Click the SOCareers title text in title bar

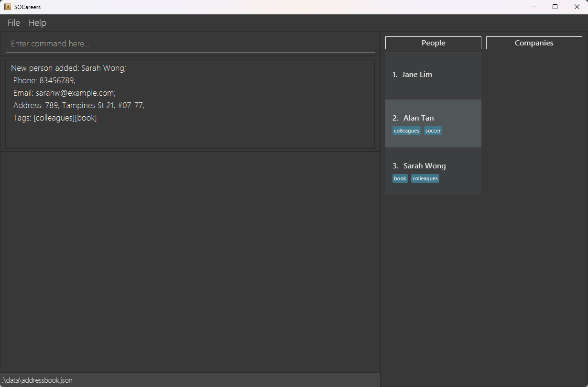(x=27, y=7)
